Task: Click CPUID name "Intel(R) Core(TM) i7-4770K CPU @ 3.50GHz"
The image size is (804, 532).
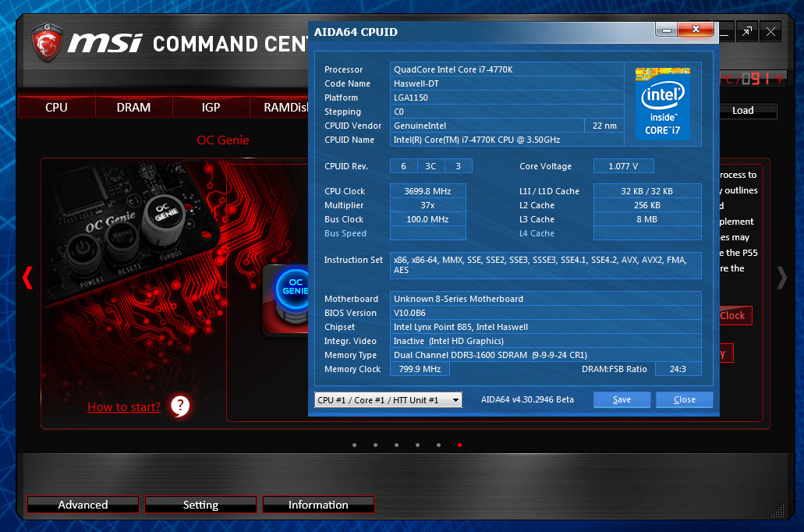Action: click(x=507, y=140)
